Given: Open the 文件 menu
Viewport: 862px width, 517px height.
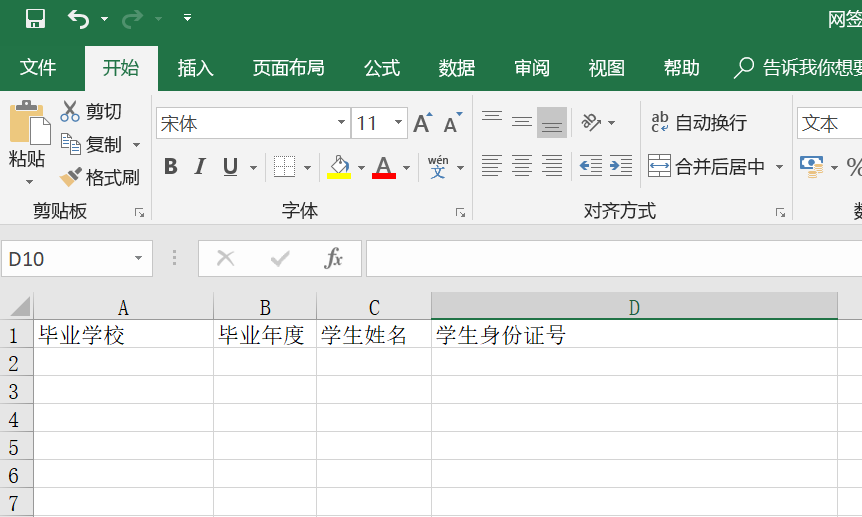Looking at the screenshot, I should [38, 68].
